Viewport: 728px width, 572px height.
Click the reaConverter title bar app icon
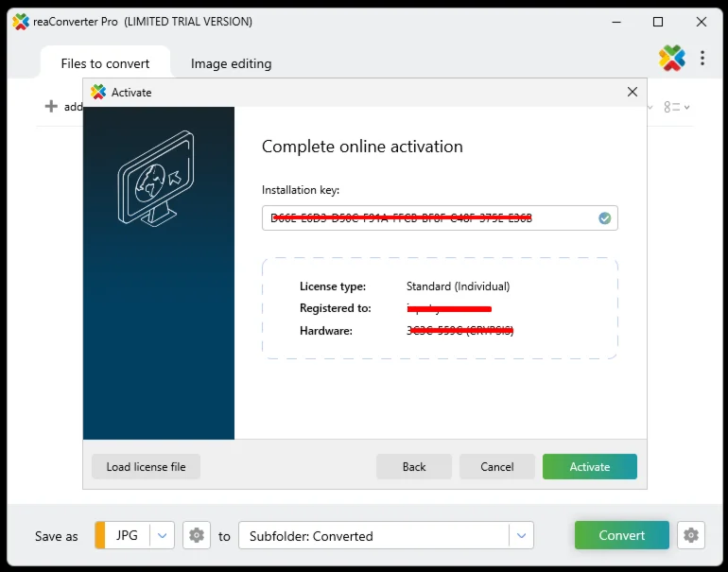[21, 22]
